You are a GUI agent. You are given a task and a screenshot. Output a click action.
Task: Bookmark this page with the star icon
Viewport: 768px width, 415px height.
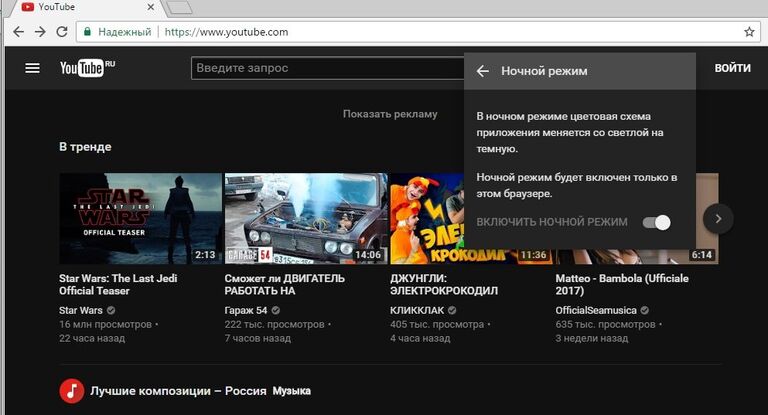pos(749,32)
